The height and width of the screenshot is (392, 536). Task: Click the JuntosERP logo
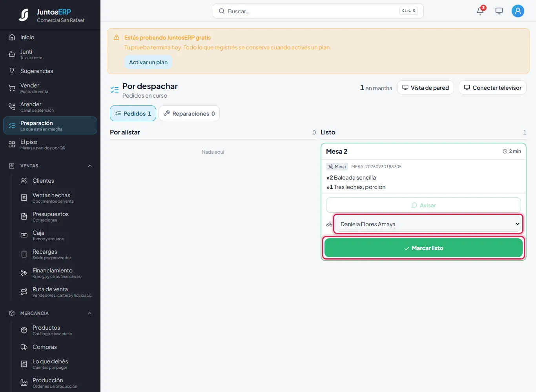coord(24,15)
